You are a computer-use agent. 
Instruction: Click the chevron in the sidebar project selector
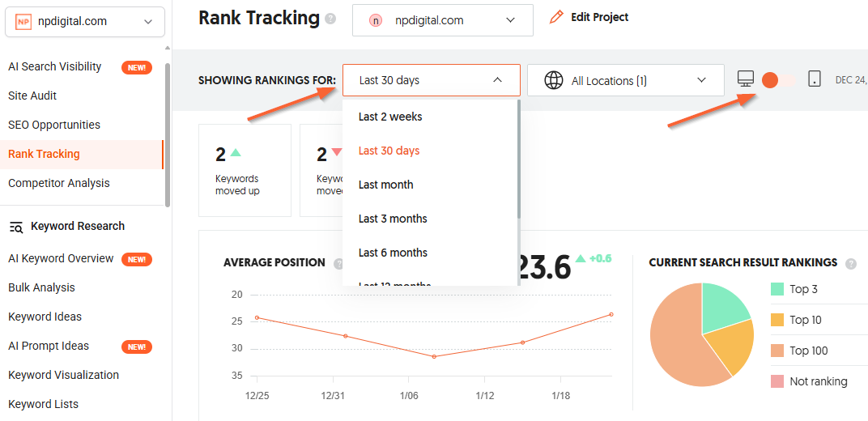point(148,22)
